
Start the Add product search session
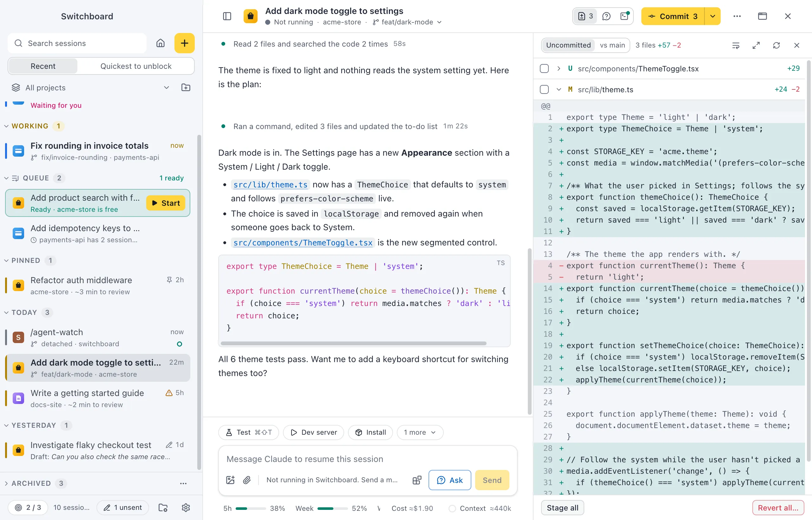166,203
